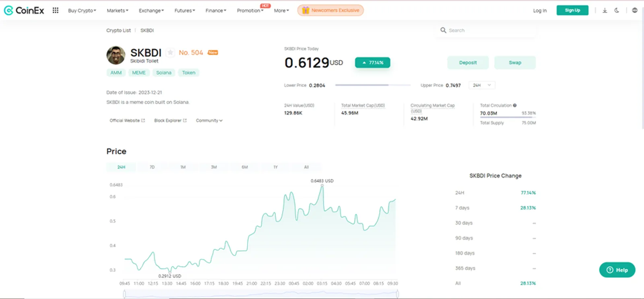Expand the More menu

[281, 10]
